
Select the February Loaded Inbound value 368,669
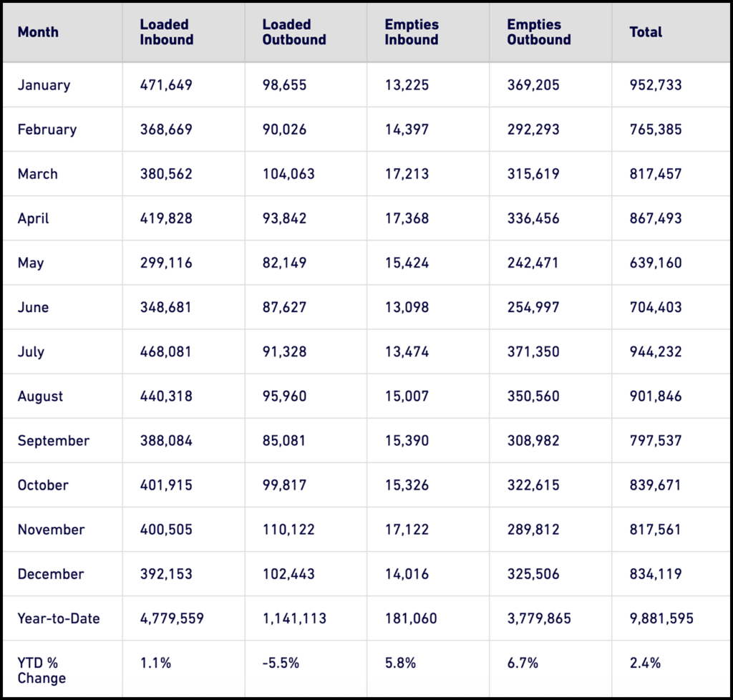[x=166, y=130]
